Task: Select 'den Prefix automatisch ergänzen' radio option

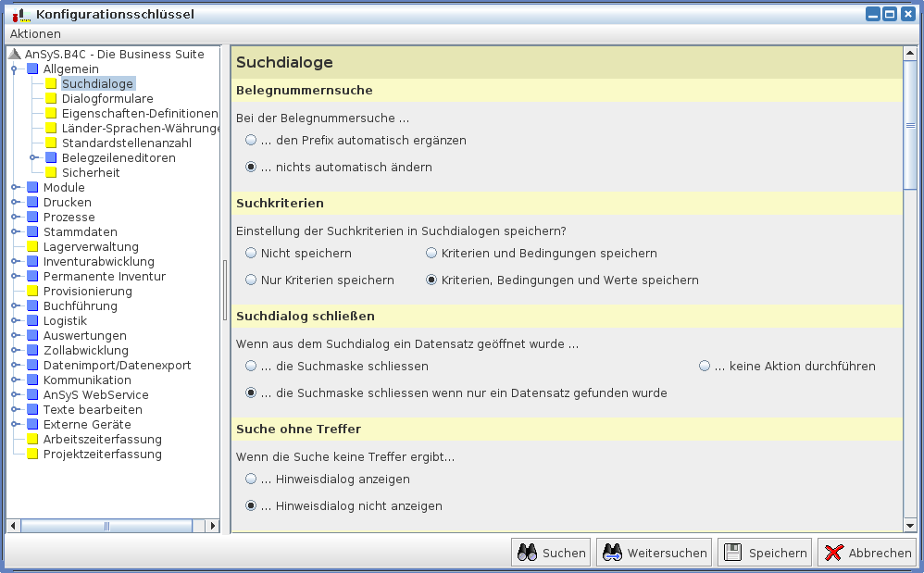Action: pos(251,141)
